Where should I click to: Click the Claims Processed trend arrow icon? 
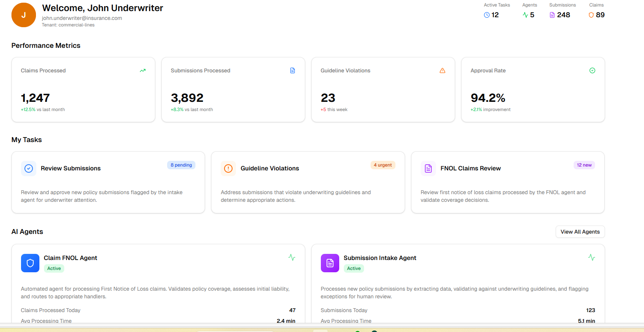point(143,70)
